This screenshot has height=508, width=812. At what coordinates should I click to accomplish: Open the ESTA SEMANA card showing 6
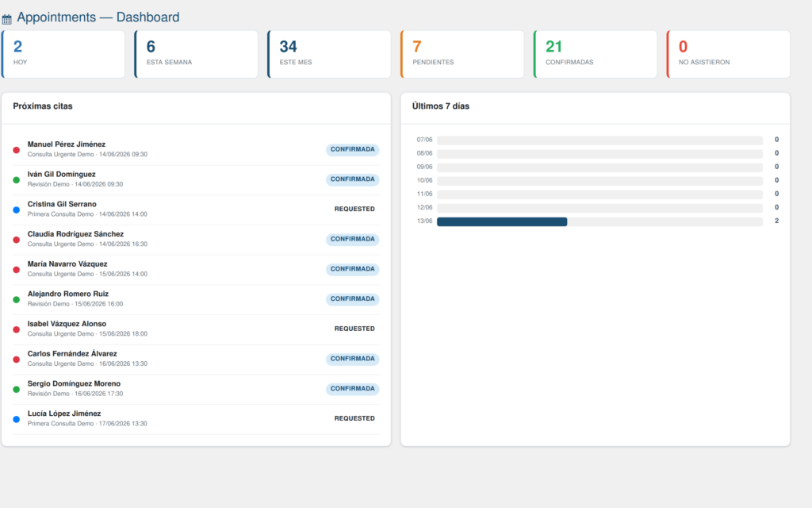click(x=197, y=54)
